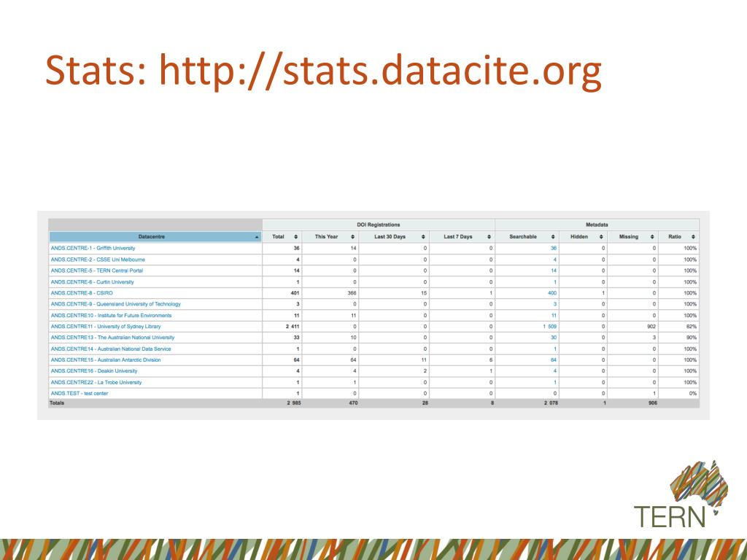
Task: Open ANDS.TEST - test center link
Action: tap(79, 393)
